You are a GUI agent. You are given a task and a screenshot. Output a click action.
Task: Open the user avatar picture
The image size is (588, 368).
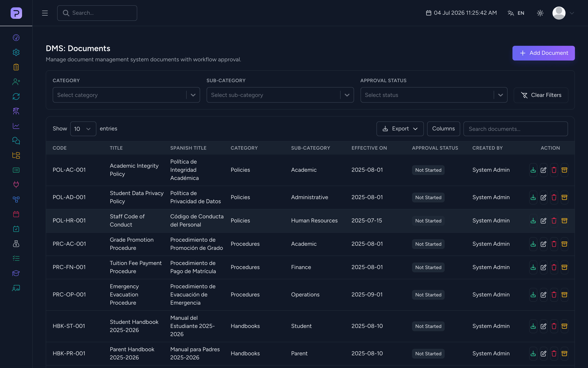559,13
